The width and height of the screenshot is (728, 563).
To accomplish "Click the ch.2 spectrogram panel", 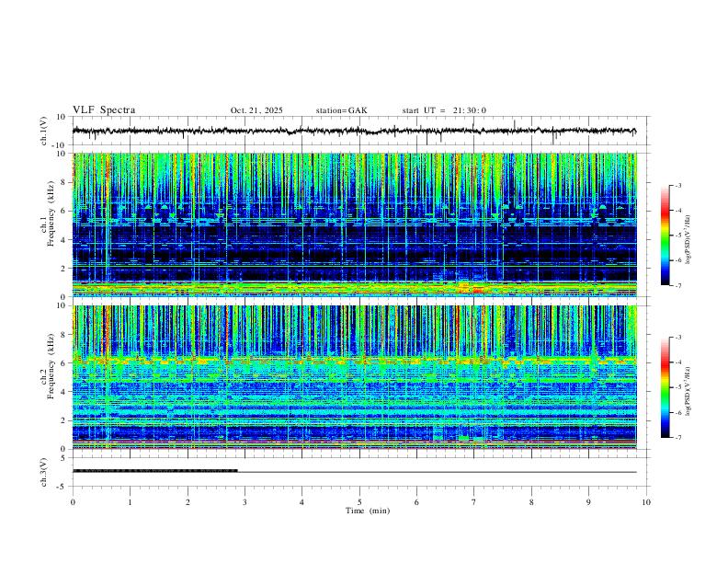I will pyautogui.click(x=354, y=377).
